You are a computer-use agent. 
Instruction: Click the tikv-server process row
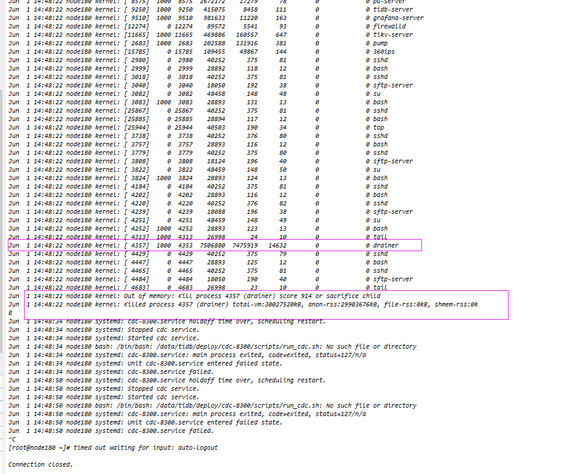coord(211,35)
